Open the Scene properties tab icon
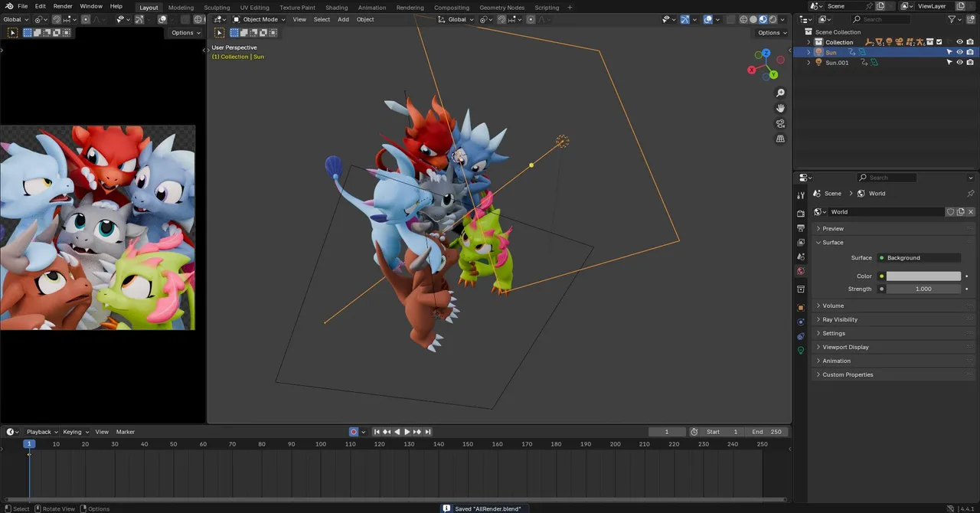Viewport: 980px width, 513px height. point(801,256)
